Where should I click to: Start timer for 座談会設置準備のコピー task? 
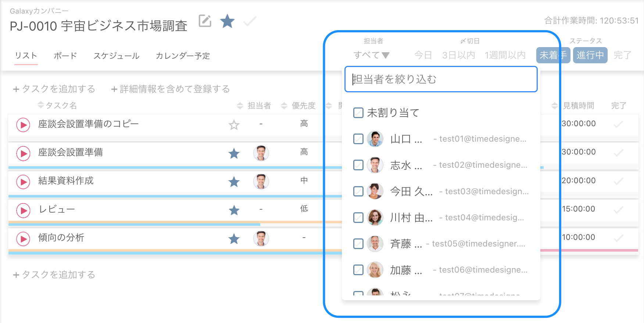[23, 125]
